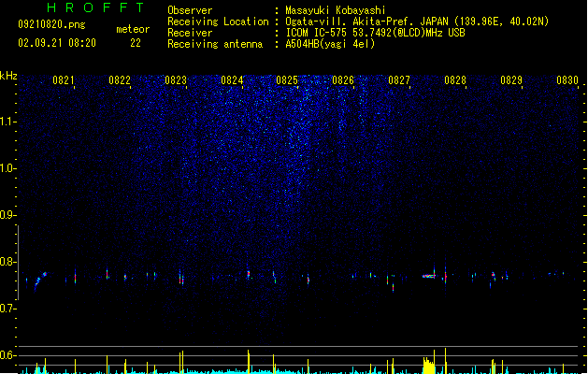Click the 0822 time marker

coord(120,80)
